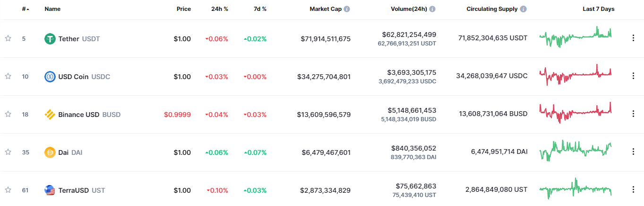Image resolution: width=644 pixels, height=206 pixels.
Task: Open the TerraUSD UST coin page
Action: tap(81, 190)
